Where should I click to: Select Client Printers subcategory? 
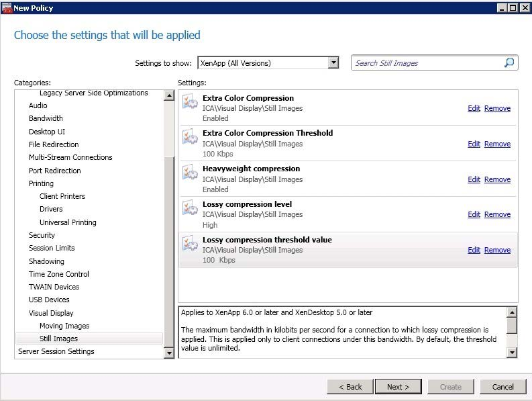pyautogui.click(x=62, y=196)
